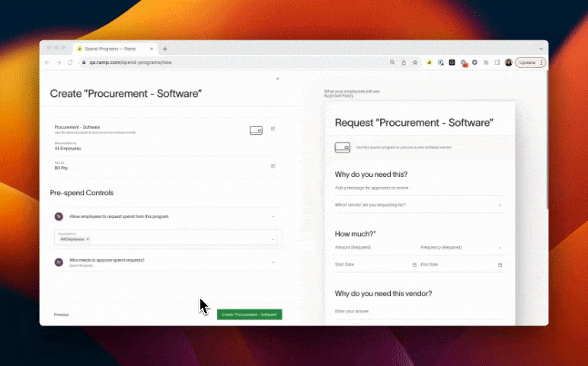
Task: Click the page vertical scrollbar
Action: (547, 141)
